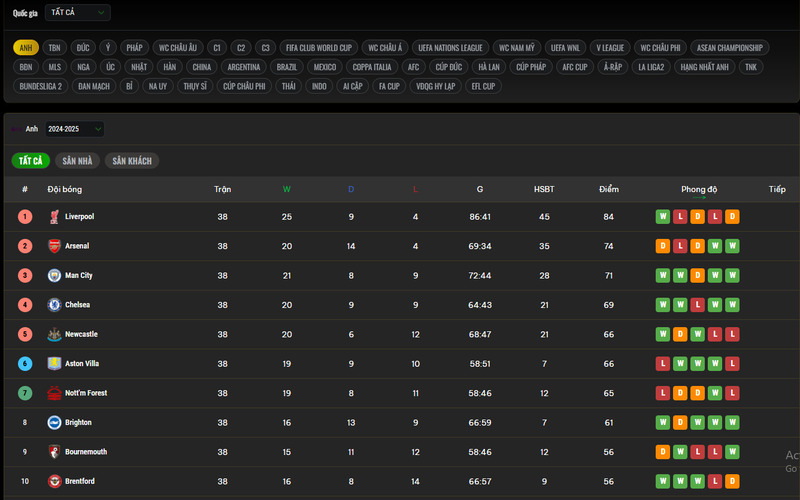The image size is (800, 500).
Task: Switch to TẤT CẢ standings tab
Action: [x=31, y=161]
